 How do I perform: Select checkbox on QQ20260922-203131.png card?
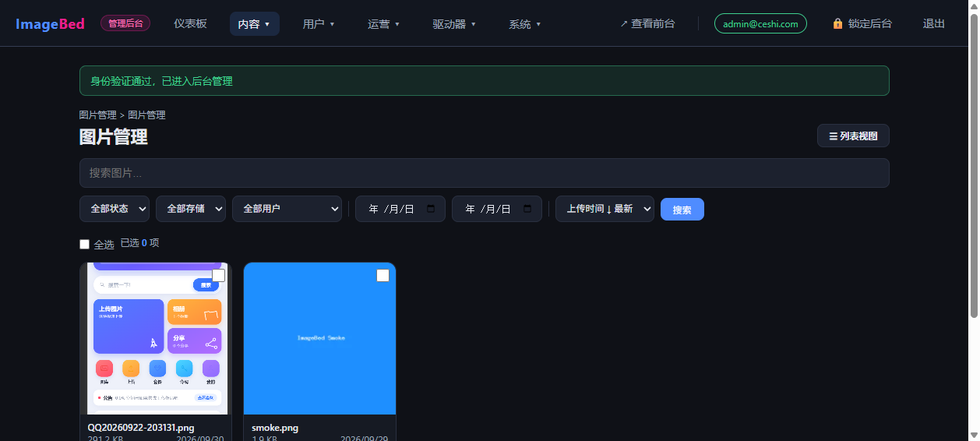pyautogui.click(x=219, y=276)
